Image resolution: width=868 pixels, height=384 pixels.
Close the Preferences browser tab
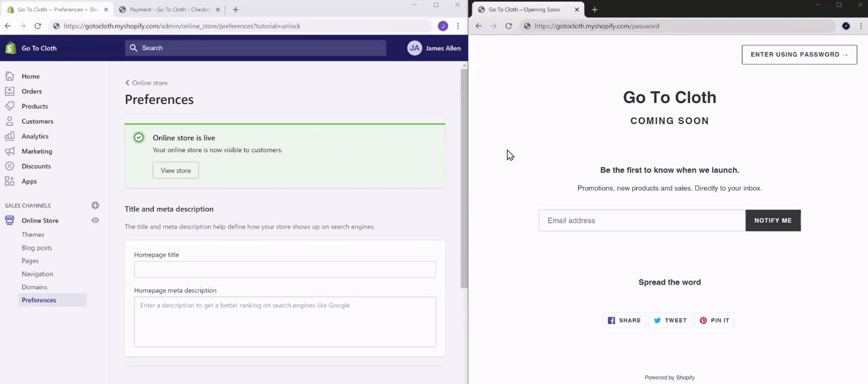pos(106,10)
